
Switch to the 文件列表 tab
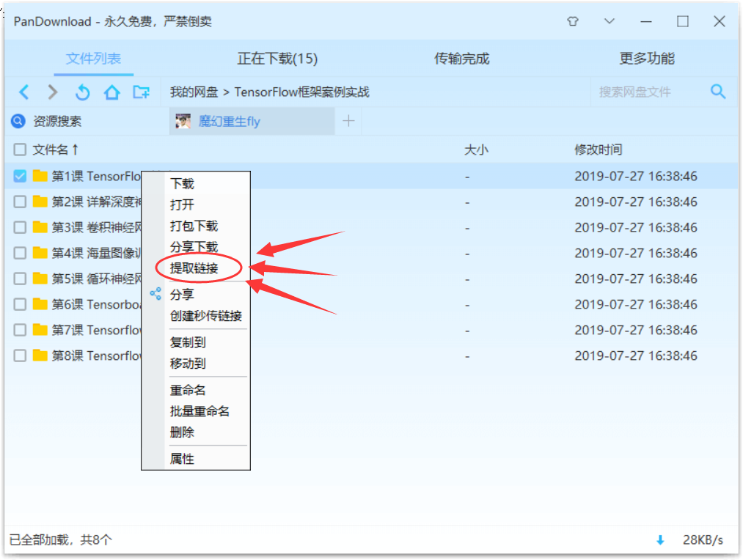pos(93,59)
